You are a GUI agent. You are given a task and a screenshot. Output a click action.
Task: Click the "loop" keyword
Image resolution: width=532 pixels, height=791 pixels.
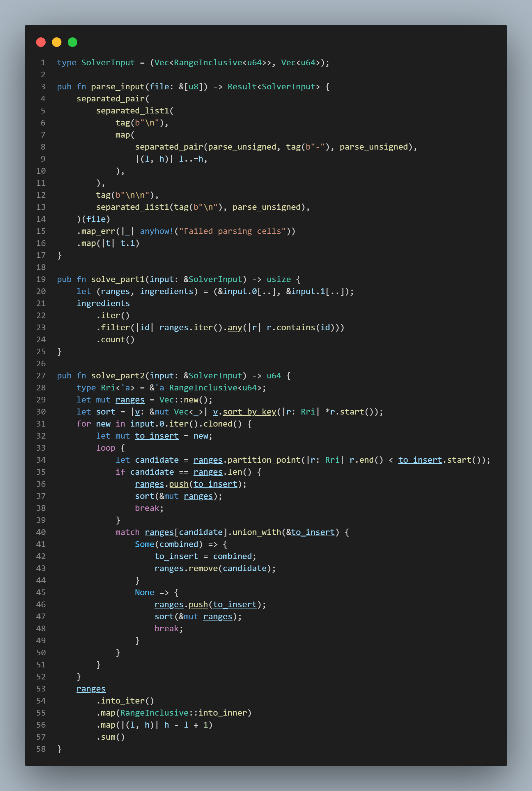coord(105,448)
